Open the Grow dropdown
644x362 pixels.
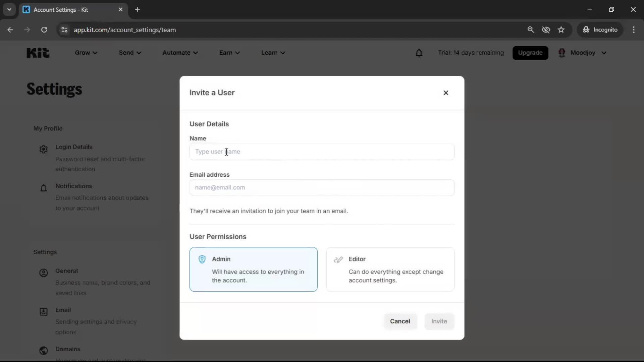[86, 53]
